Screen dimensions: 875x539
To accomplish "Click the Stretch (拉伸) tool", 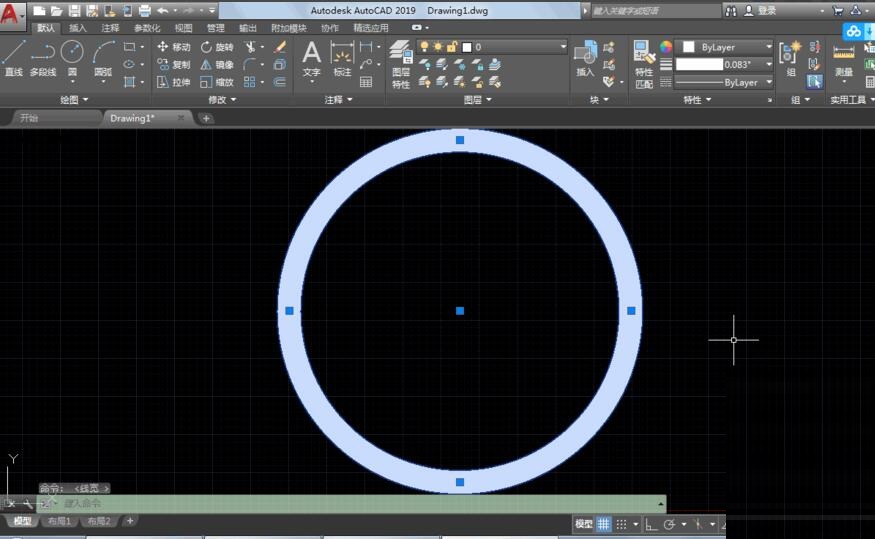I will pyautogui.click(x=174, y=83).
